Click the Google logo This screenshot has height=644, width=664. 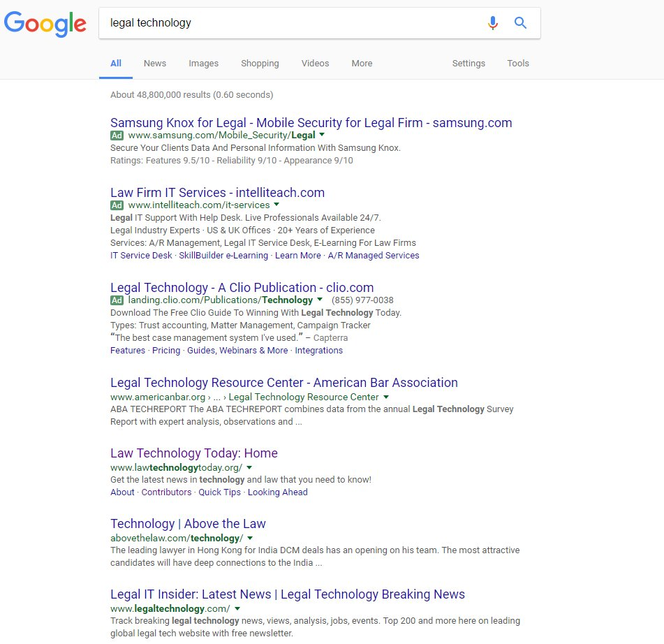[x=45, y=24]
